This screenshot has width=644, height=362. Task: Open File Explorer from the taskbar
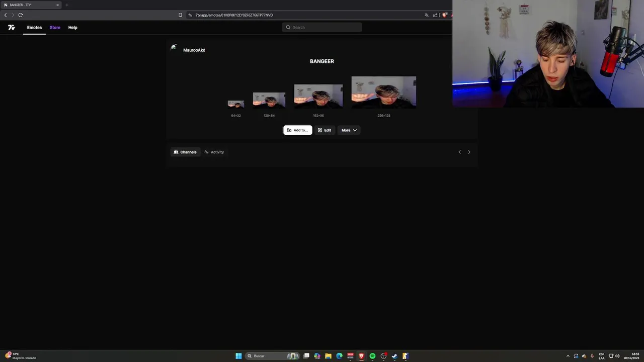point(328,356)
